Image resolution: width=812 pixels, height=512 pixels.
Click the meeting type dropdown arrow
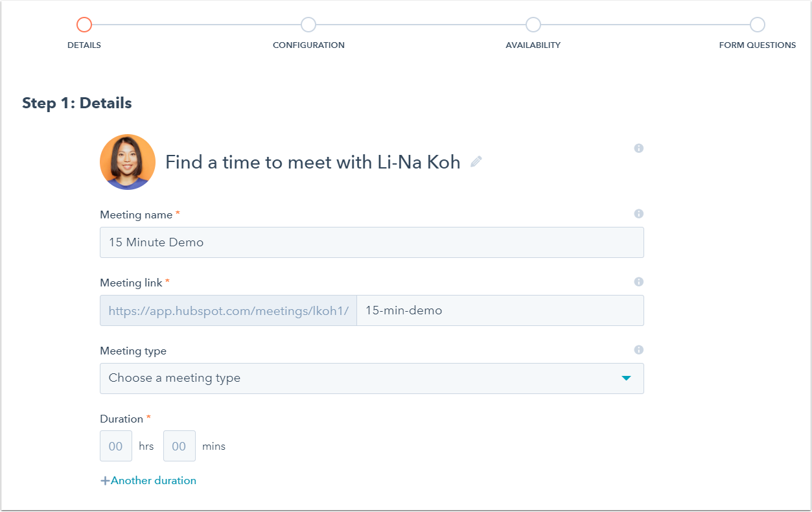pos(626,378)
